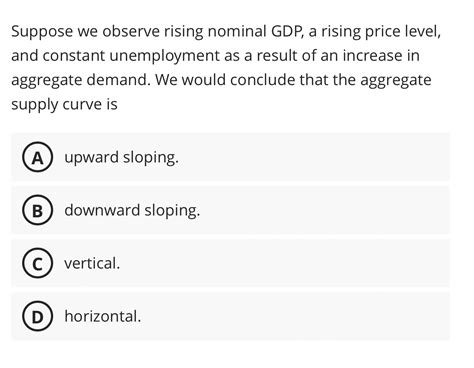This screenshot has width=474, height=368.
Task: Choose the circled C answer icon
Action: tap(37, 263)
